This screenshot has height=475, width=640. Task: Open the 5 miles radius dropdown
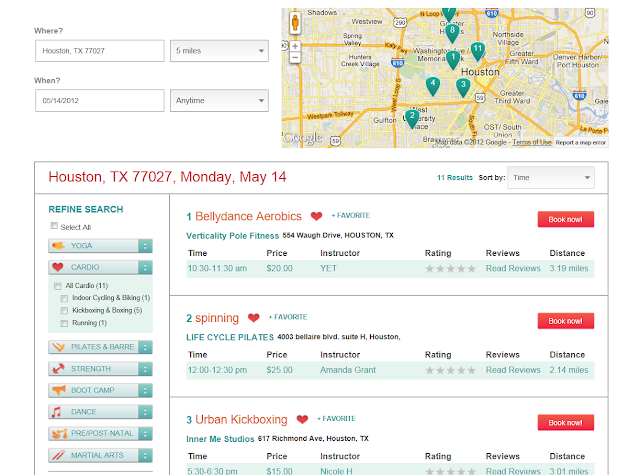click(x=219, y=51)
